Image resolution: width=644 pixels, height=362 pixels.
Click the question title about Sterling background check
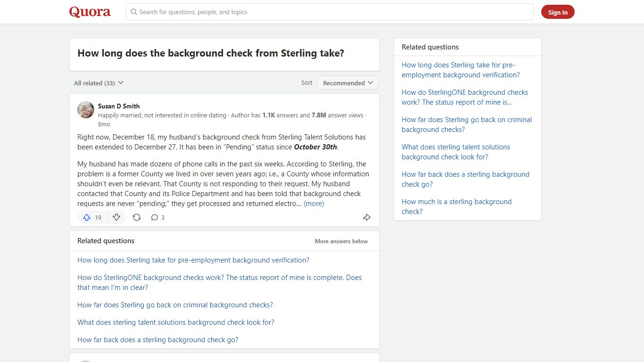point(211,53)
